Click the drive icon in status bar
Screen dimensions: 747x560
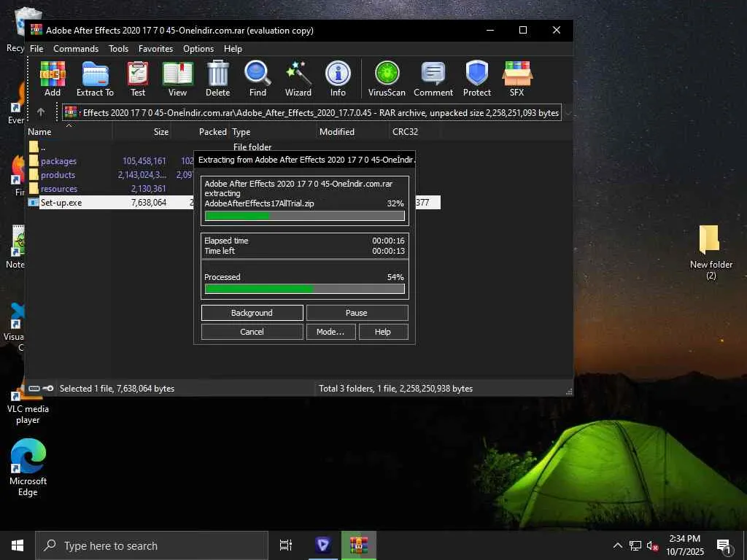click(x=34, y=389)
